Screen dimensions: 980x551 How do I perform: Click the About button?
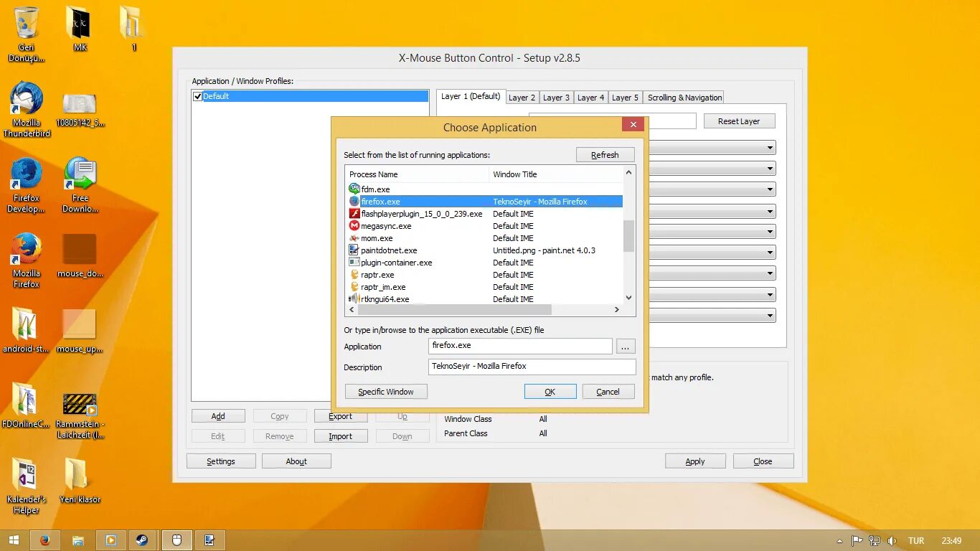pos(296,461)
